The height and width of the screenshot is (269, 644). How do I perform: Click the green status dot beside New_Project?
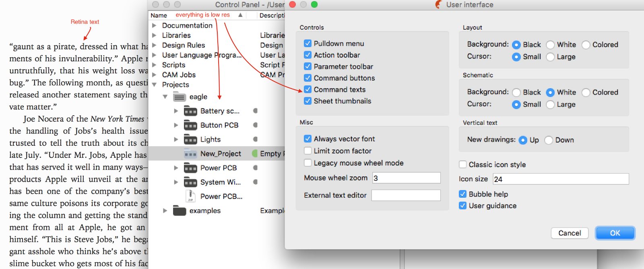pos(255,153)
